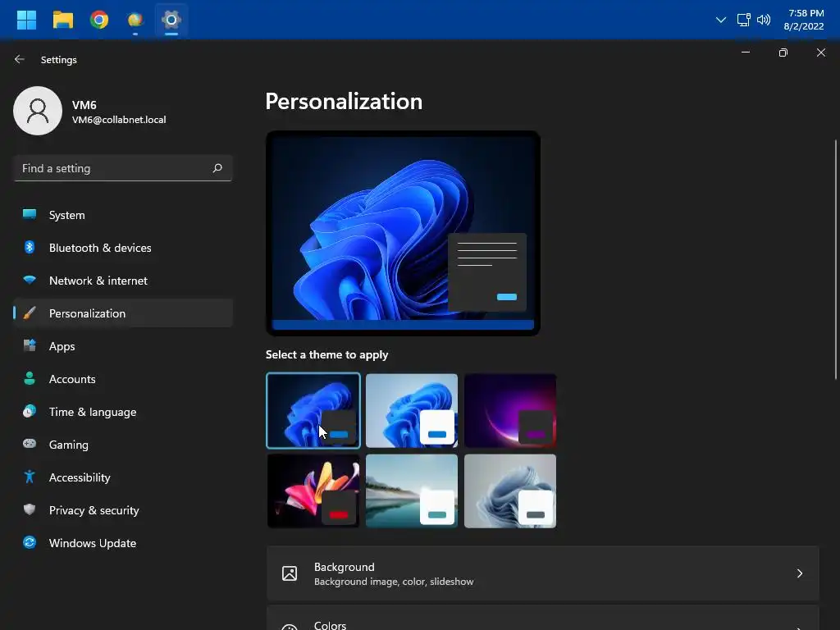Click the Settings gear taskbar icon
840x630 pixels.
tap(171, 21)
